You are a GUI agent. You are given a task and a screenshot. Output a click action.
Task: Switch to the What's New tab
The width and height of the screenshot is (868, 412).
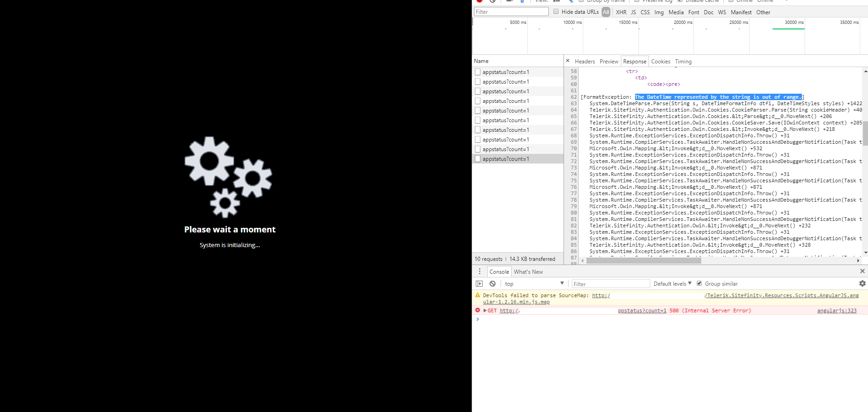pos(528,272)
